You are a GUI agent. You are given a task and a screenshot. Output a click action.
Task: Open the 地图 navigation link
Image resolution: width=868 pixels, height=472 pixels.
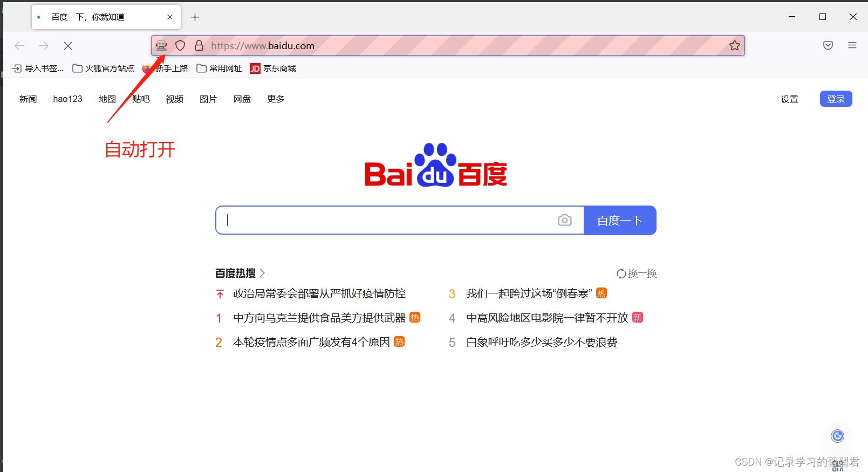tap(107, 99)
